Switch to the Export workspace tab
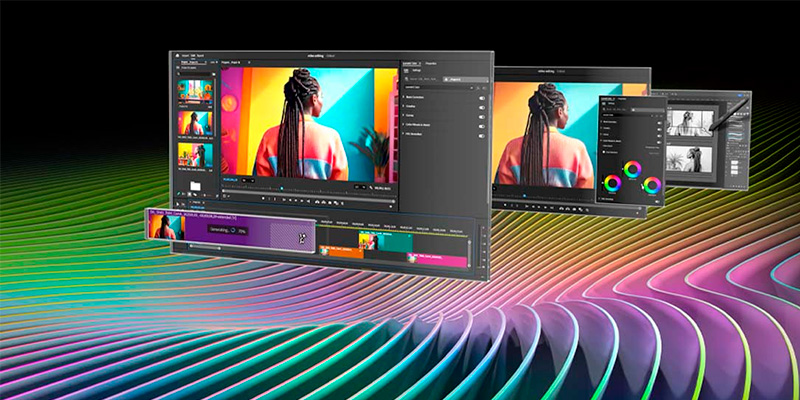 tap(201, 56)
